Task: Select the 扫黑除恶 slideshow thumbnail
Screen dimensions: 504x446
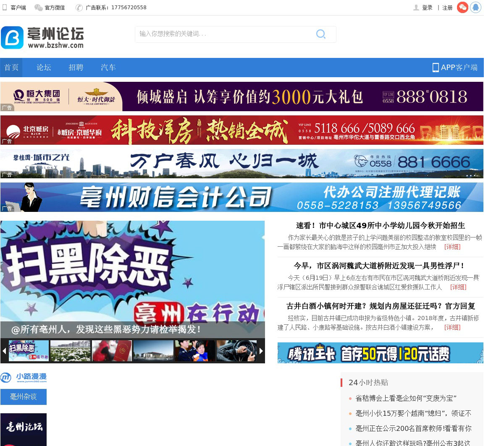Action: pyautogui.click(x=29, y=351)
